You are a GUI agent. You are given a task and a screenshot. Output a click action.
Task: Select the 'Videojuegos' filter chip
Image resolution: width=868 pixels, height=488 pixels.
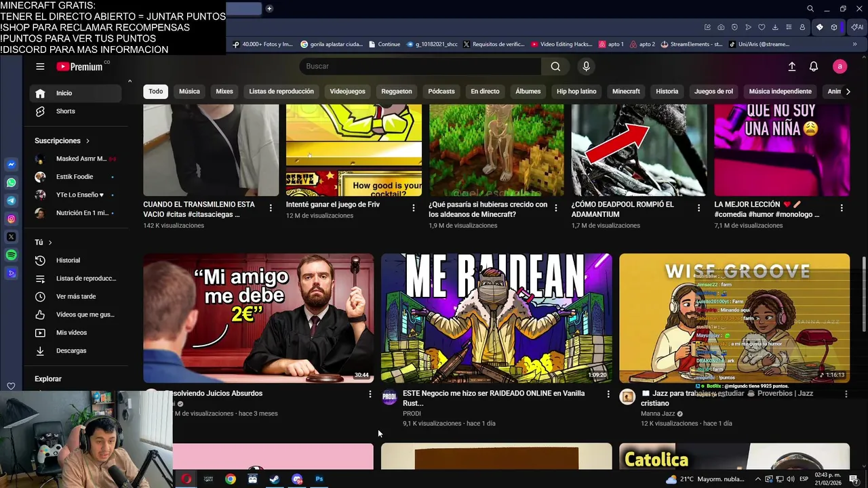pyautogui.click(x=347, y=91)
